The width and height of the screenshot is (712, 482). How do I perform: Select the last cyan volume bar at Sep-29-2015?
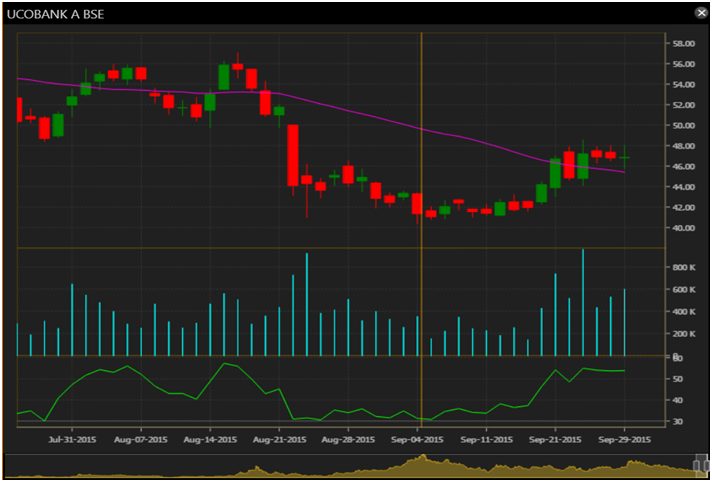(x=625, y=322)
